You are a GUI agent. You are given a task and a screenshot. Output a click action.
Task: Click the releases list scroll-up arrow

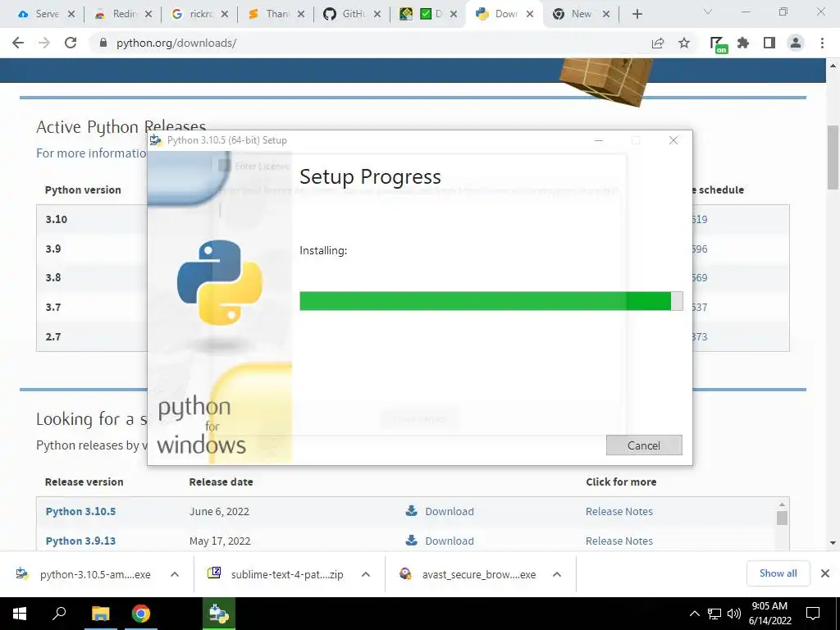tap(782, 504)
